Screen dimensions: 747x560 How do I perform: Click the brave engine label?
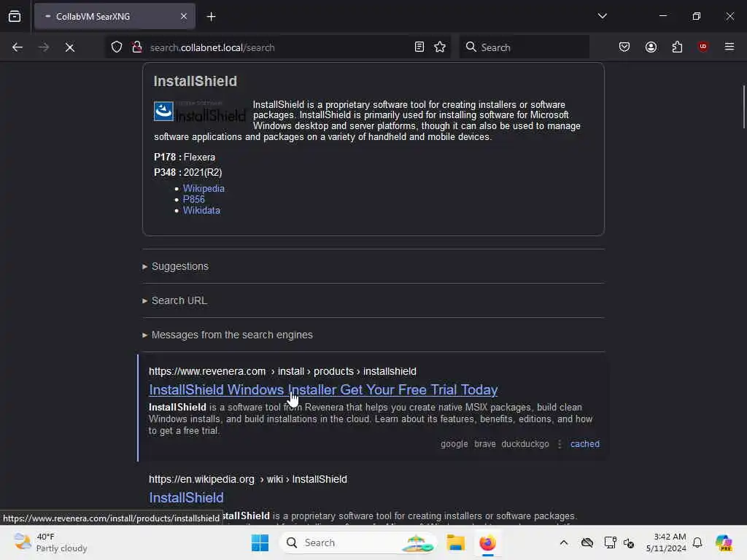click(x=485, y=444)
